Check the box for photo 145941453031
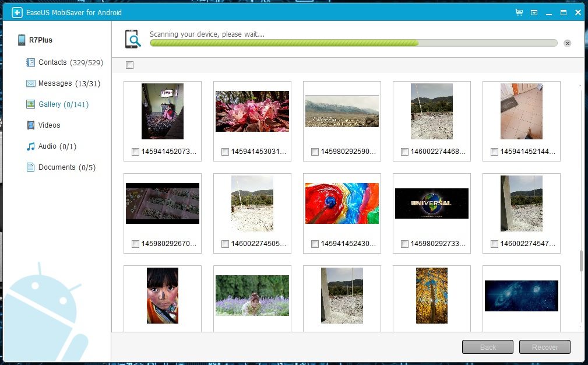Viewport: 588px width, 365px height. [x=225, y=152]
